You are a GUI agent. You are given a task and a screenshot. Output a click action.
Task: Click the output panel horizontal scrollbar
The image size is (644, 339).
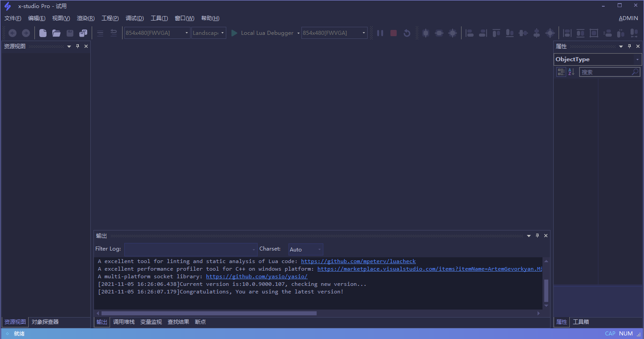(x=209, y=314)
